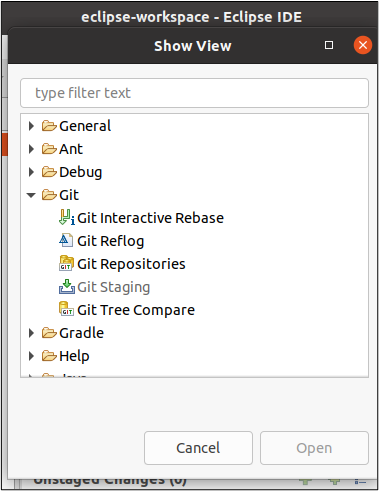Click the Gradle folder icon

[49, 333]
